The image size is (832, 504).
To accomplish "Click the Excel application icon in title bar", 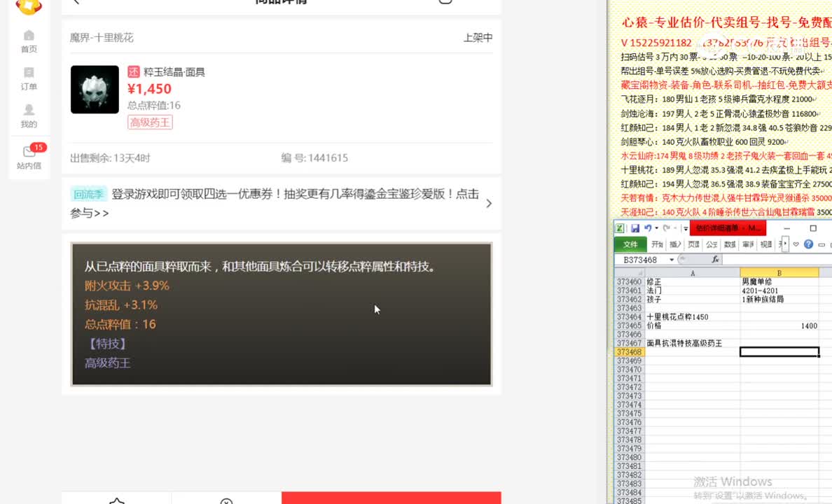I will tap(619, 228).
